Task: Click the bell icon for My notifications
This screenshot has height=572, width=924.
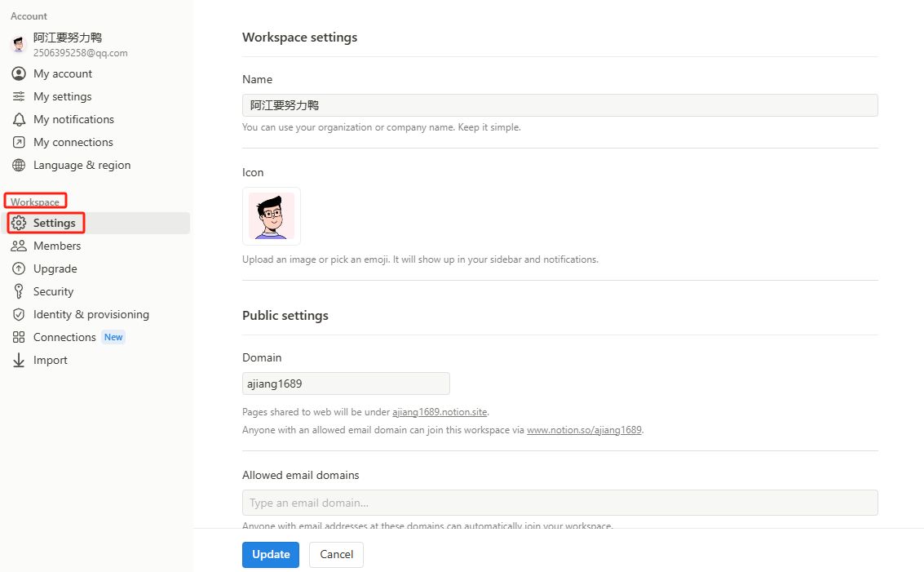Action: pos(19,119)
